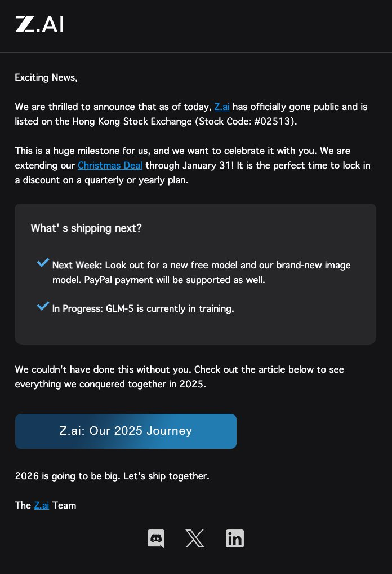Viewport: 392px width, 574px height.
Task: Click the "Exciting News," greeting text
Action: click(46, 77)
